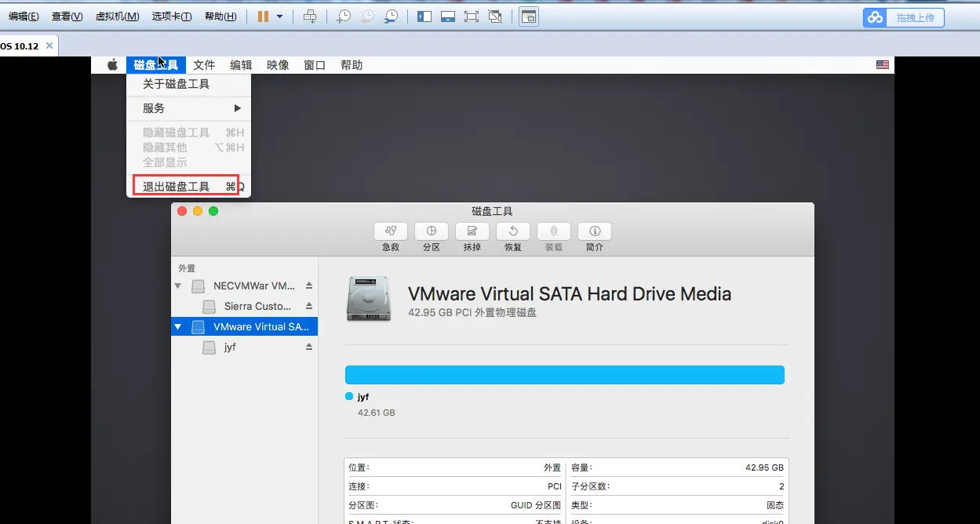Click the 磁盘工具 menu in macOS menu bar
This screenshot has width=980, height=524.
click(156, 65)
